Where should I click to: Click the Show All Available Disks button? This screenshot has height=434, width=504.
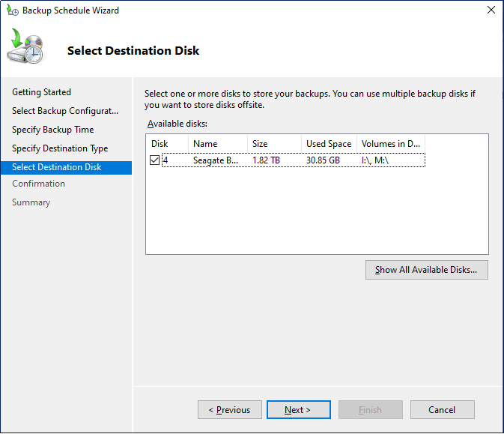click(x=426, y=270)
